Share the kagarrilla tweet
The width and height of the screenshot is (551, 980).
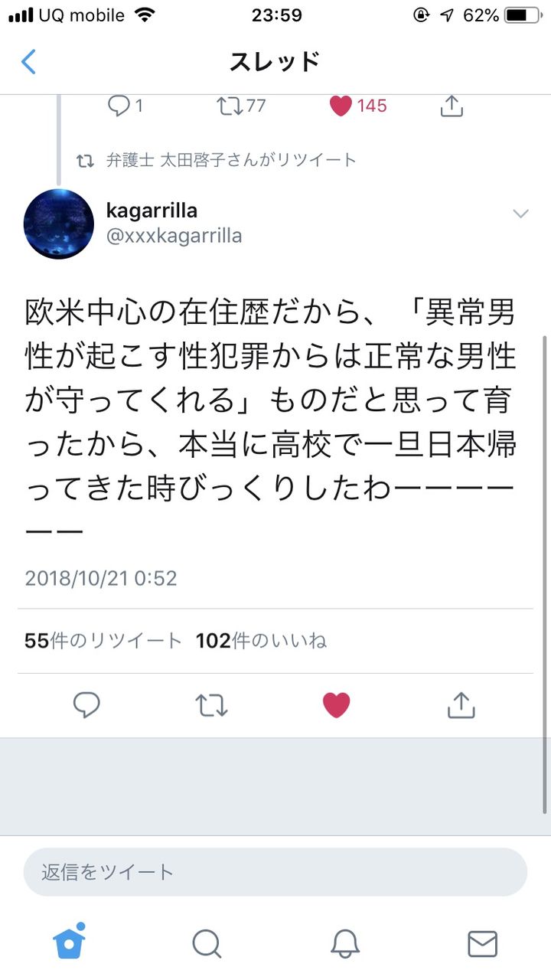(461, 705)
